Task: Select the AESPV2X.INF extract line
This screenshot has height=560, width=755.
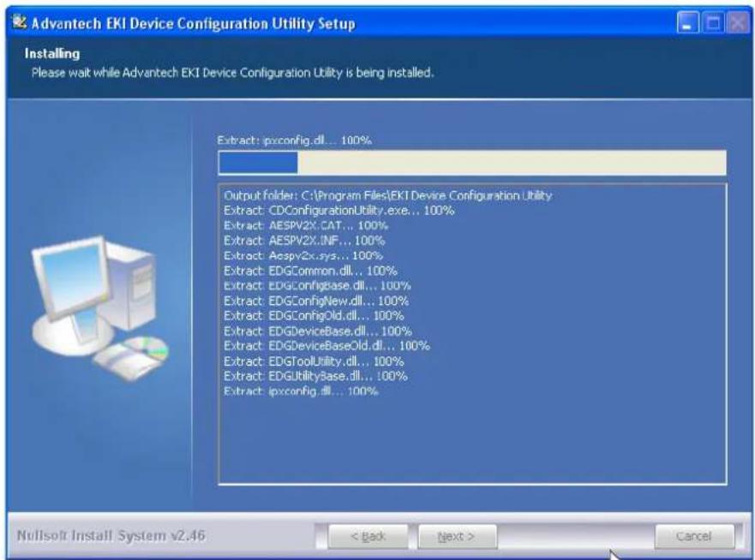Action: pos(304,240)
